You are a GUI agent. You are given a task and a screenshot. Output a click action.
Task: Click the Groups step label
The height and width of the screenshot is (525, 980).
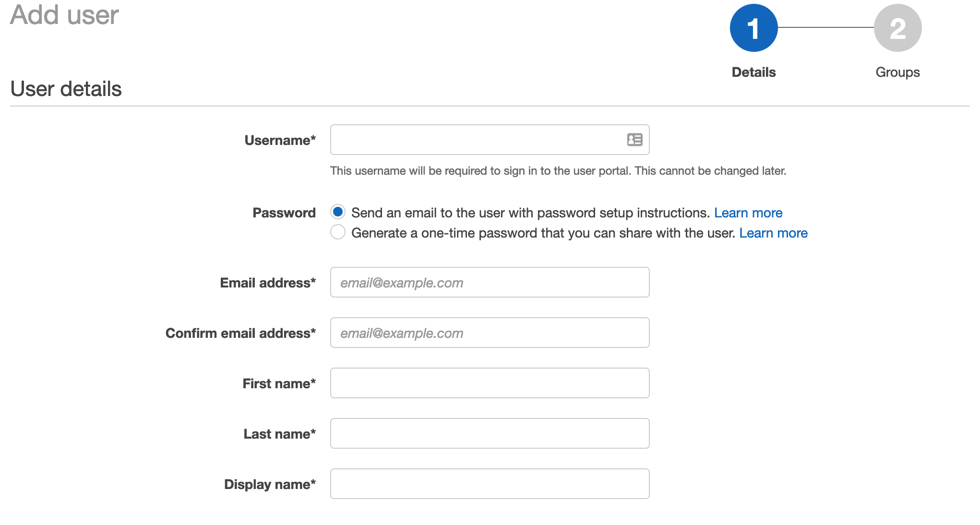click(897, 72)
